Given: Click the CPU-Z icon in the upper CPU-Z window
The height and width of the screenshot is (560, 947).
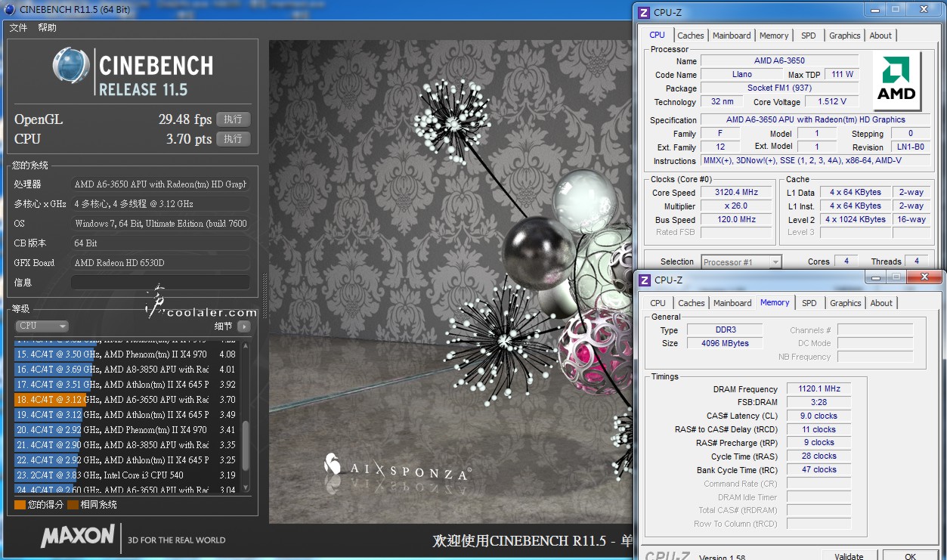Looking at the screenshot, I should (644, 12).
